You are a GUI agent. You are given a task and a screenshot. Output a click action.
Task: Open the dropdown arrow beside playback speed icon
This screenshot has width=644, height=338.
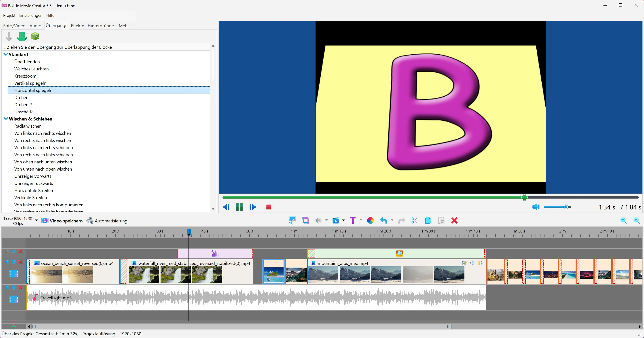click(x=343, y=220)
